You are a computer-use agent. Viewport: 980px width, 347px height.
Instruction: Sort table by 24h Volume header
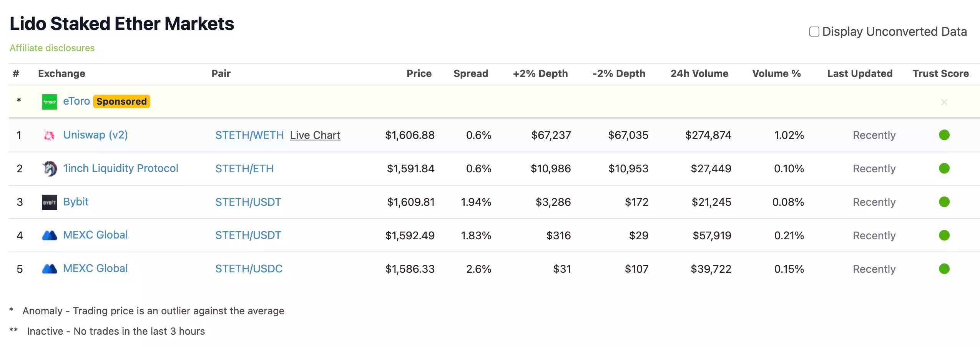point(699,73)
